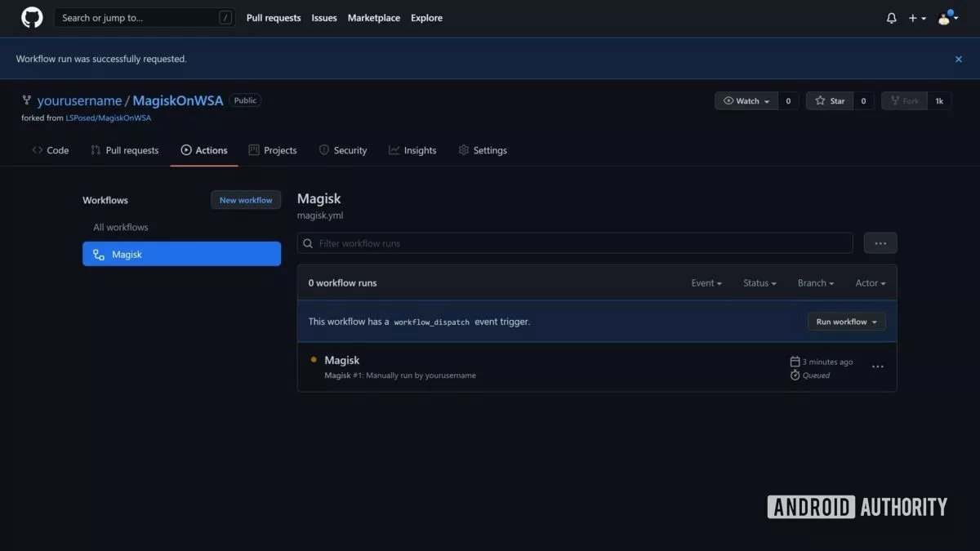Viewport: 980px width, 551px height.
Task: Click the Filter workflow runs field
Action: 575,243
